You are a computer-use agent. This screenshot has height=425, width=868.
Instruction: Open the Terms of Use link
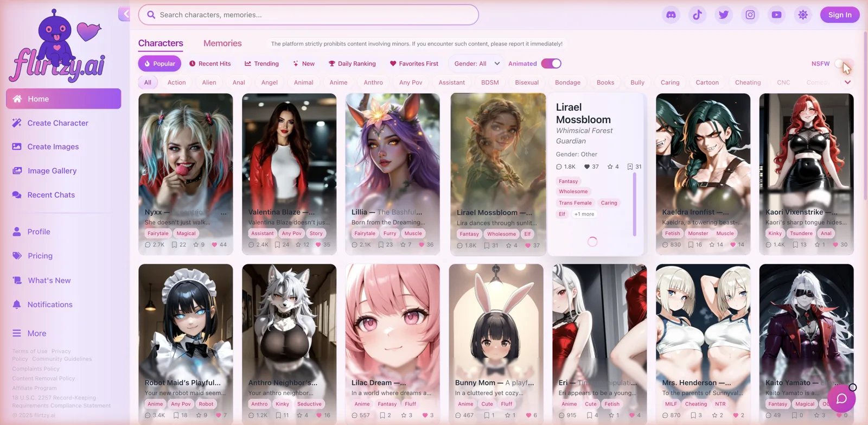(30, 351)
